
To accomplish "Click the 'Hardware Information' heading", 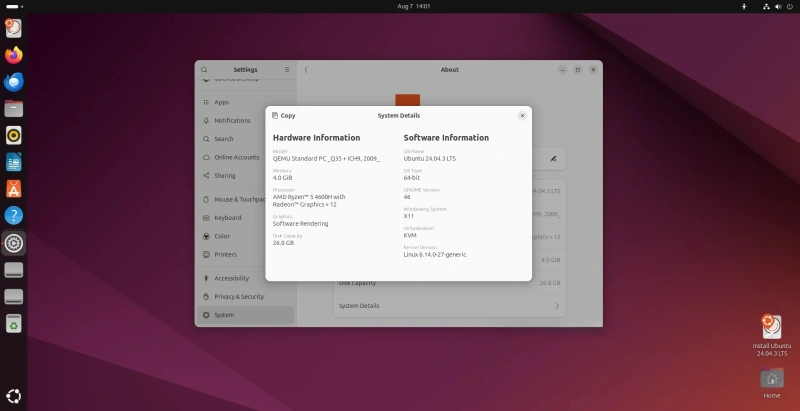I will pyautogui.click(x=316, y=138).
